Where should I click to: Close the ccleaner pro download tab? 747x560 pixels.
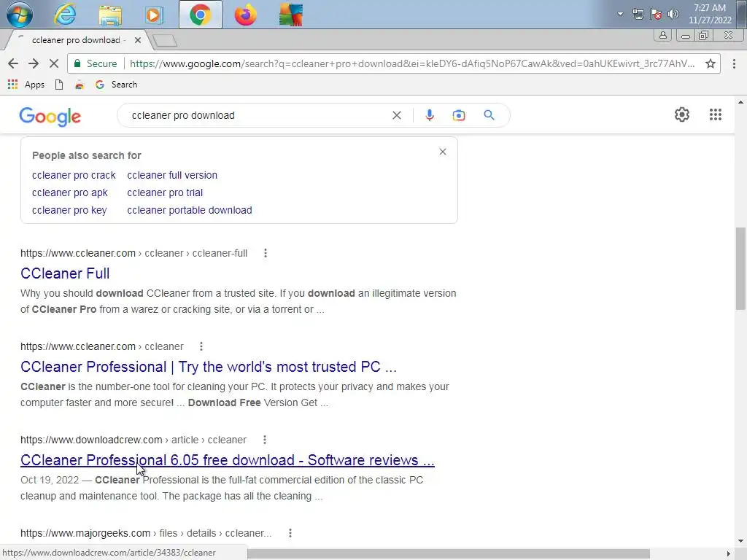pos(138,40)
